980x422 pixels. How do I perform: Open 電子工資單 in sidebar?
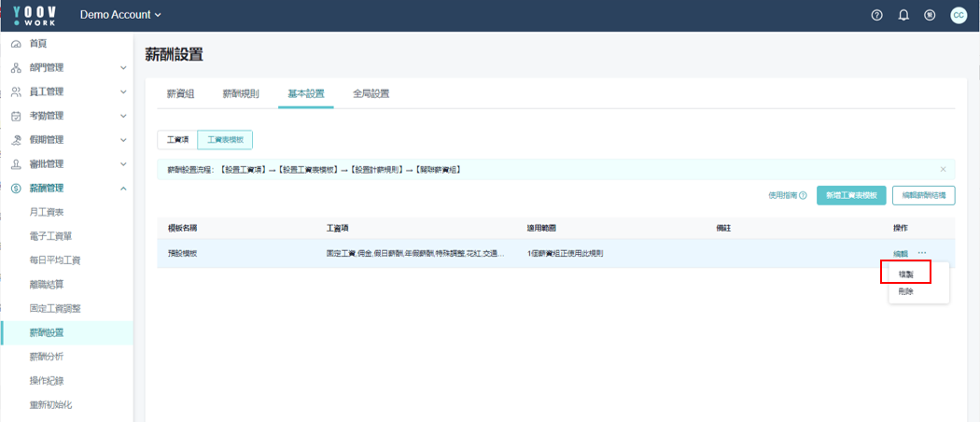coord(50,236)
